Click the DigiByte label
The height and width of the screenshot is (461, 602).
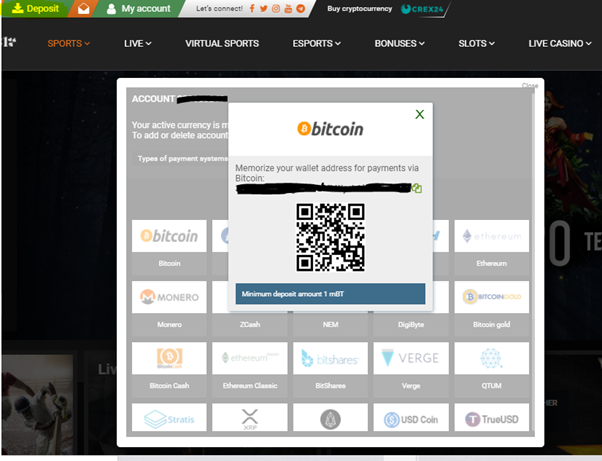[411, 325]
